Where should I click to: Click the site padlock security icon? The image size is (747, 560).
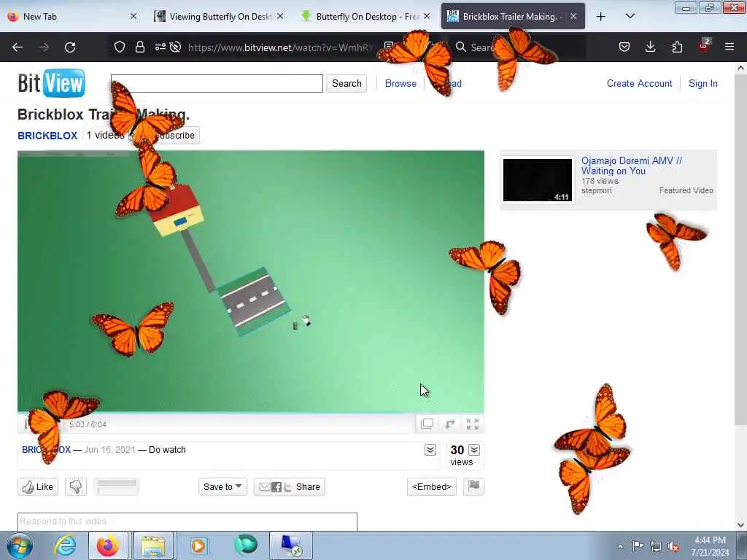point(139,47)
